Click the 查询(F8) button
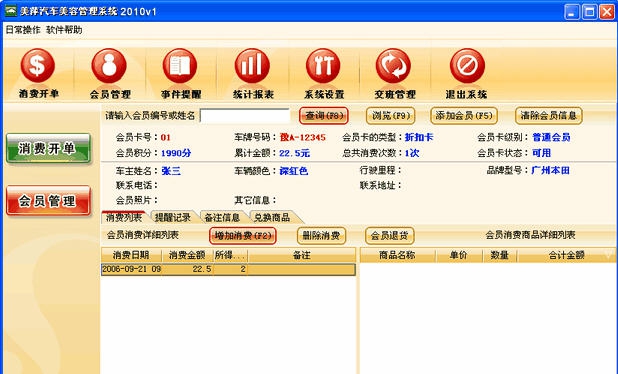 pos(324,116)
